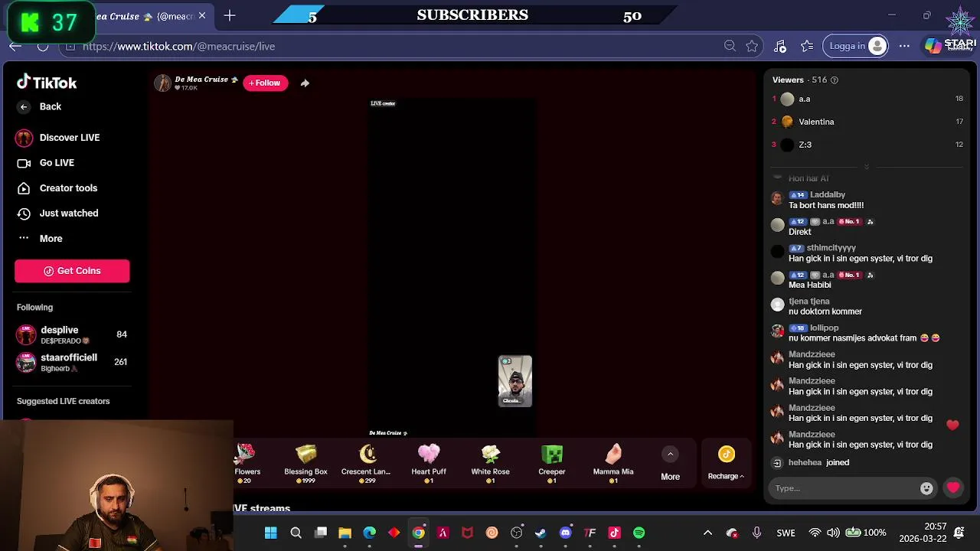Screen dimensions: 980x551
Task: Open Creator tools in sidebar
Action: pos(57,188)
